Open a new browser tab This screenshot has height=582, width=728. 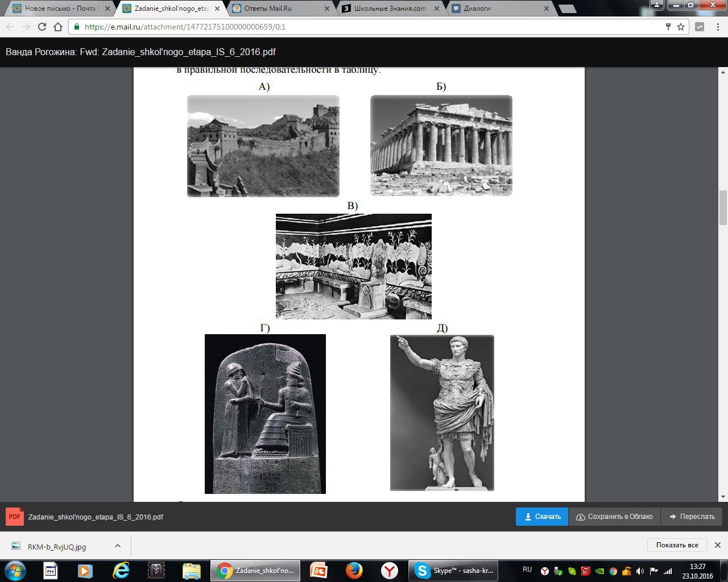(x=567, y=9)
